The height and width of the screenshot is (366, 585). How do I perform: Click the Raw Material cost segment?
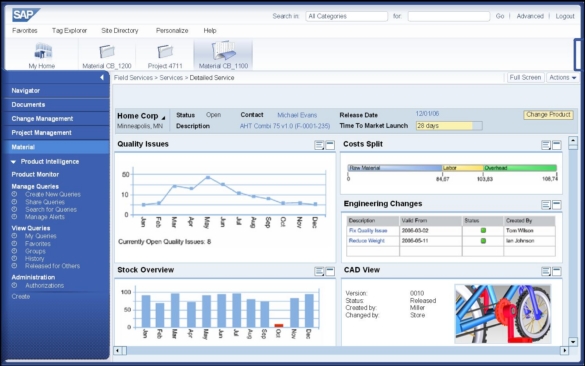pos(395,168)
